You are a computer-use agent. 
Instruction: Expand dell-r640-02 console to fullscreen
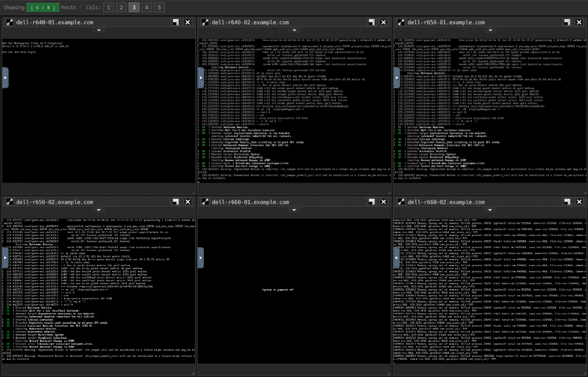205,22
